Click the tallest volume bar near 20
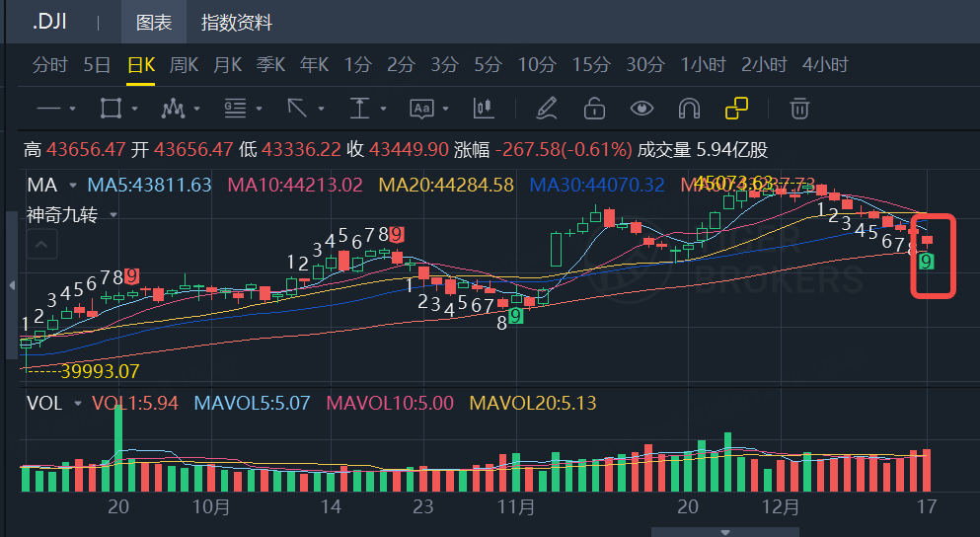The width and height of the screenshot is (980, 537). click(118, 448)
